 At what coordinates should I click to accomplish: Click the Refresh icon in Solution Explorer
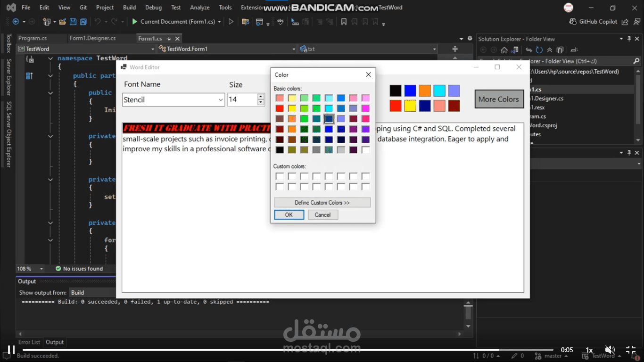tap(539, 50)
